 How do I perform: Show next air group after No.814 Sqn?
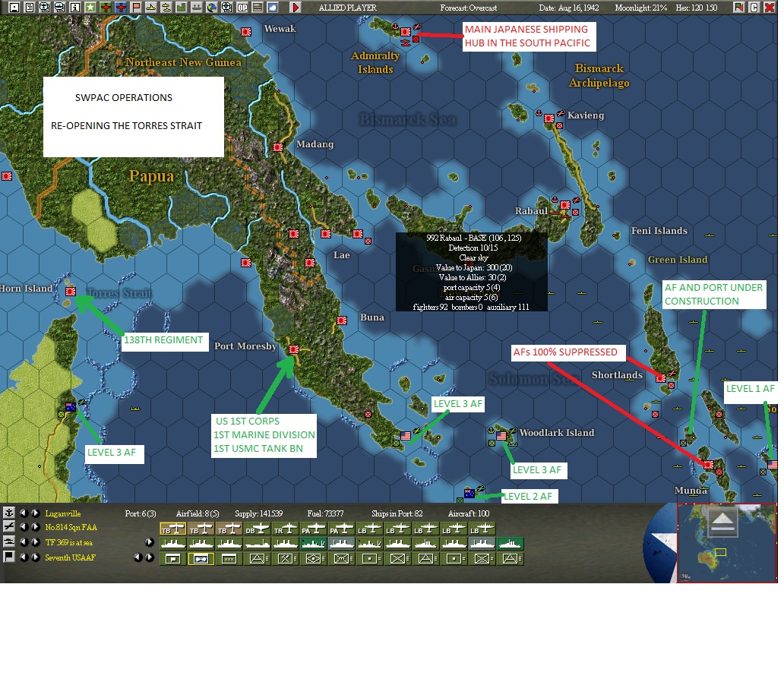[x=35, y=527]
